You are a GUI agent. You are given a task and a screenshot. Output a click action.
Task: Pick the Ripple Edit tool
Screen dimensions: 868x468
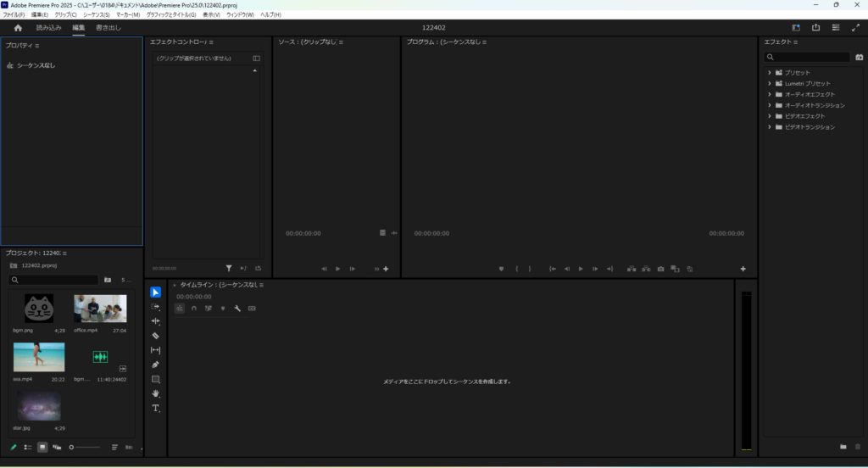[x=155, y=321]
